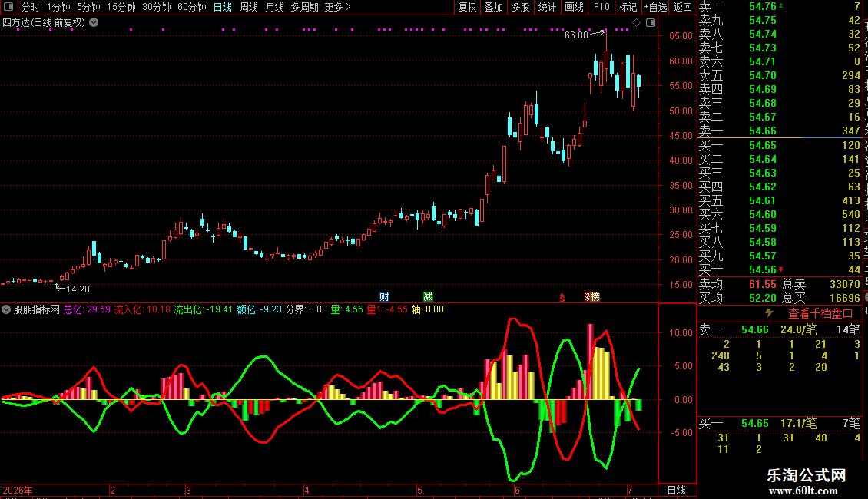Open the 多周期 multi-period view
This screenshot has width=868, height=499.
pos(304,7)
